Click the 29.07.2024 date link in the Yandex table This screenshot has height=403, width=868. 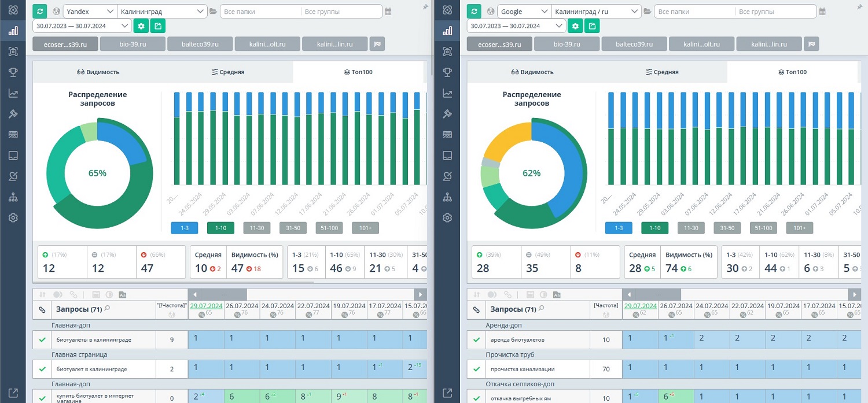(x=206, y=306)
